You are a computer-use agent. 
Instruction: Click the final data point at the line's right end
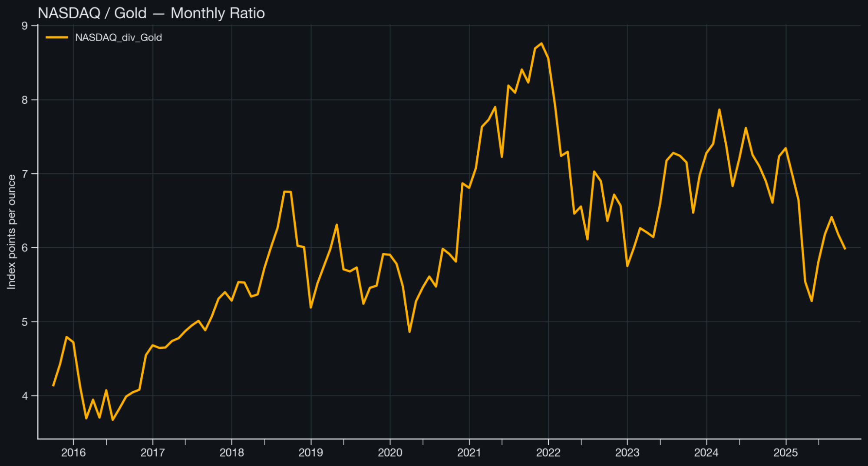(x=845, y=249)
